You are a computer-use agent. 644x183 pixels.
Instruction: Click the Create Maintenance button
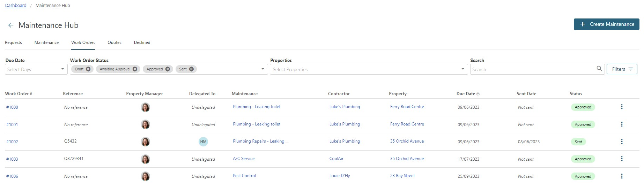(606, 24)
